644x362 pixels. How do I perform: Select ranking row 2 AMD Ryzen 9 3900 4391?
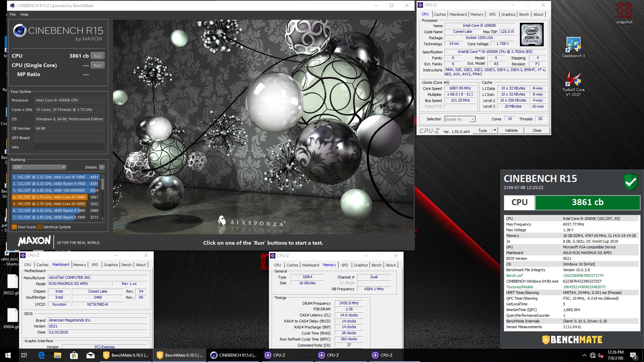(56, 184)
